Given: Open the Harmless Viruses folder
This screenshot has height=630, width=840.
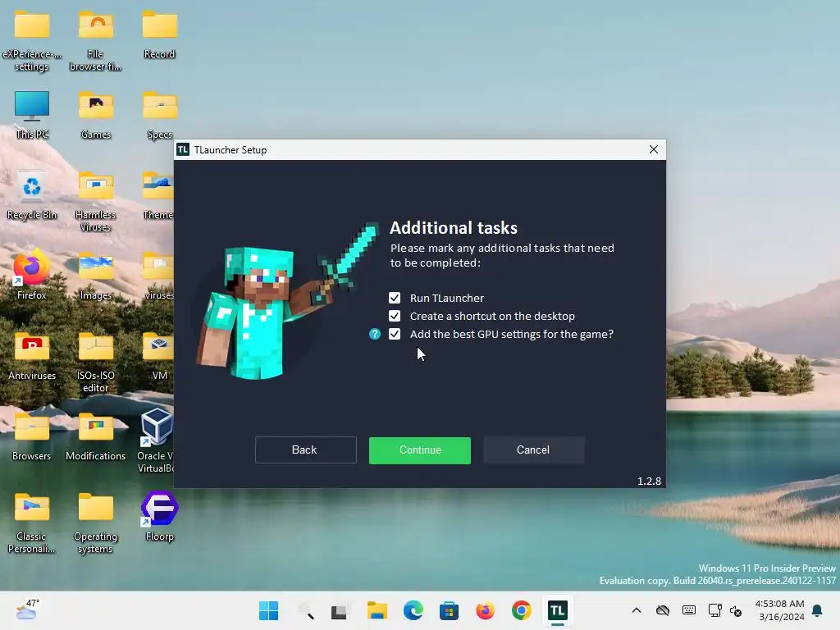Looking at the screenshot, I should [95, 202].
